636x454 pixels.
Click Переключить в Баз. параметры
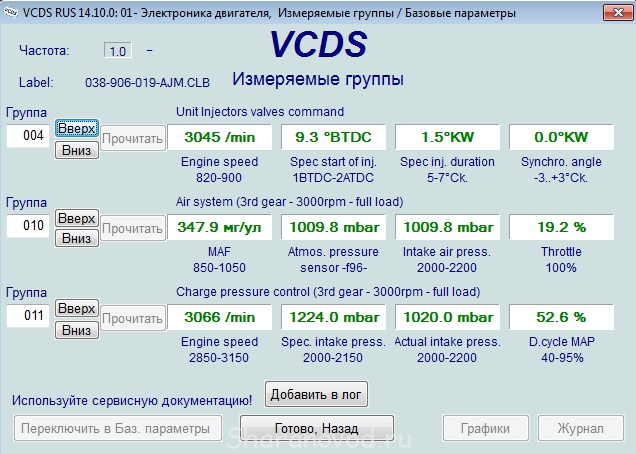pos(113,428)
